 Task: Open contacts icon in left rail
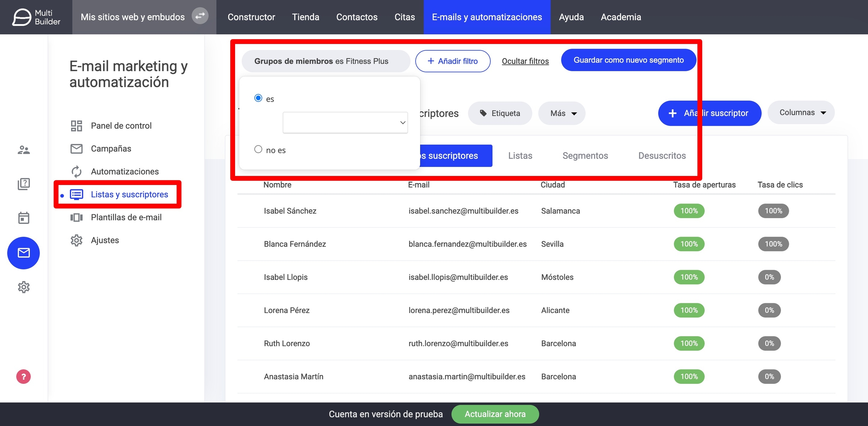(23, 150)
